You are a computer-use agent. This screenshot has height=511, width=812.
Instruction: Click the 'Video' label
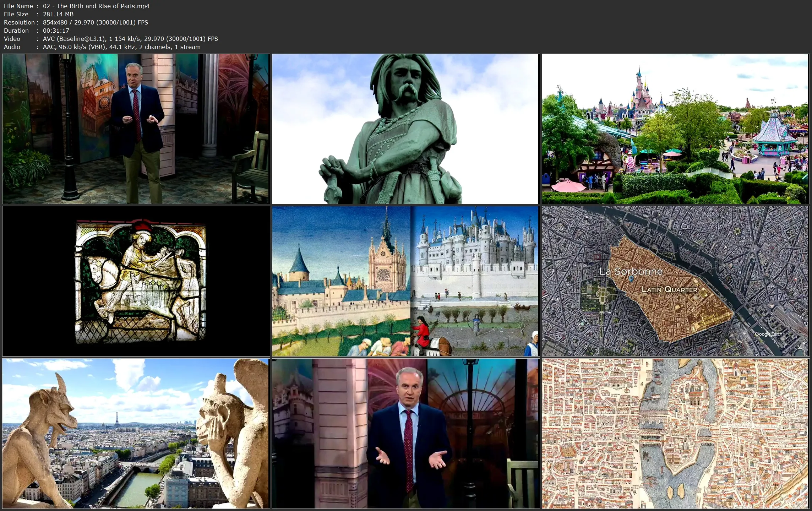click(x=12, y=39)
